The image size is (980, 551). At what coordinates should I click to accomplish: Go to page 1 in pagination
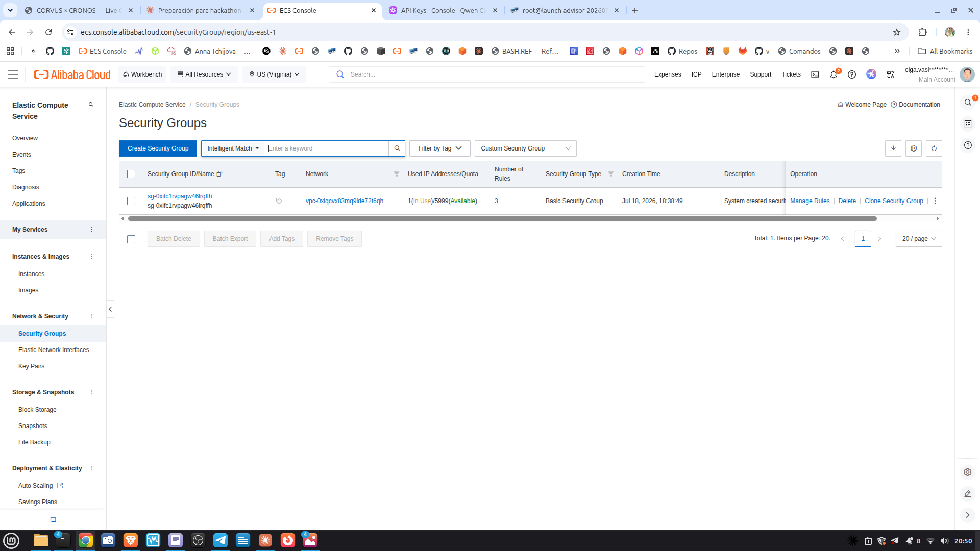(863, 239)
